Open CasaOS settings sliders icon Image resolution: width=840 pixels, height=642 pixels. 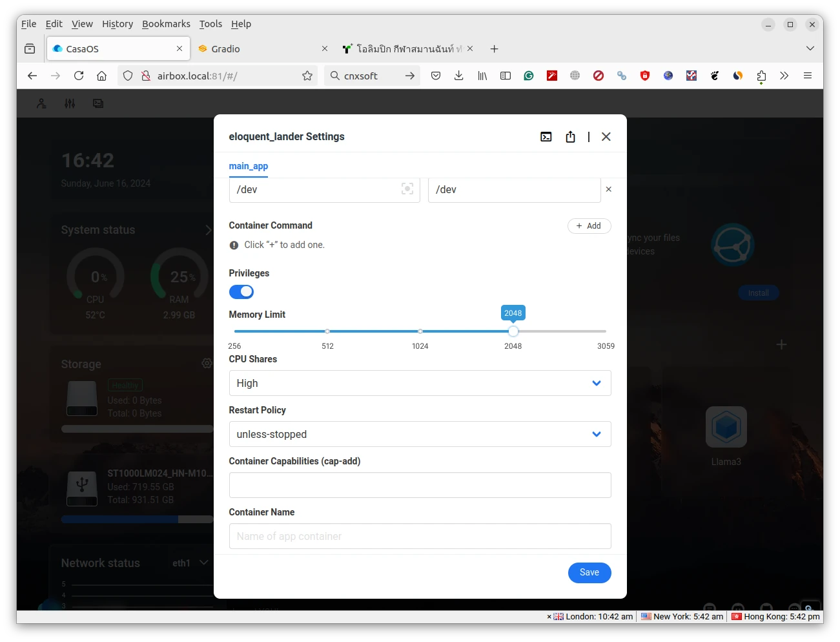coord(70,103)
